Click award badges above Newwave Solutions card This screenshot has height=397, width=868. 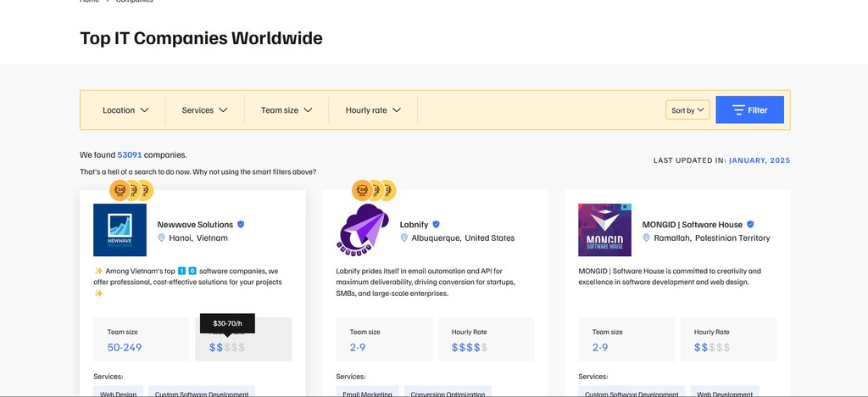pos(131,191)
